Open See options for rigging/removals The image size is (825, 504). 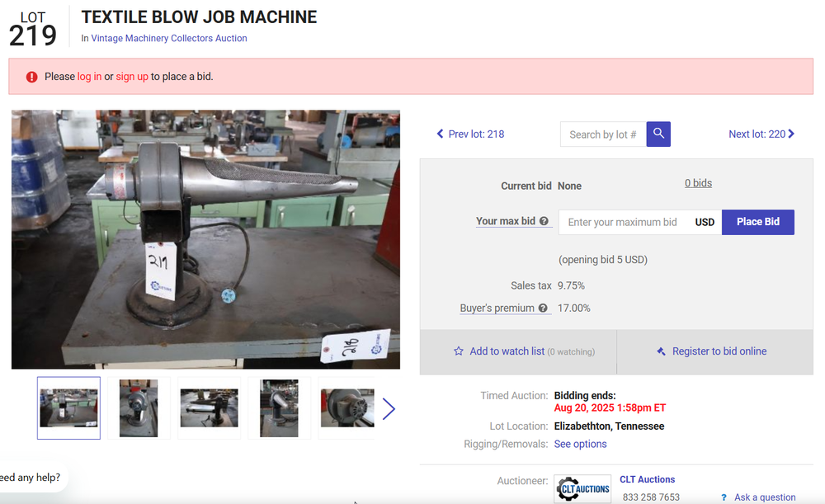point(580,444)
